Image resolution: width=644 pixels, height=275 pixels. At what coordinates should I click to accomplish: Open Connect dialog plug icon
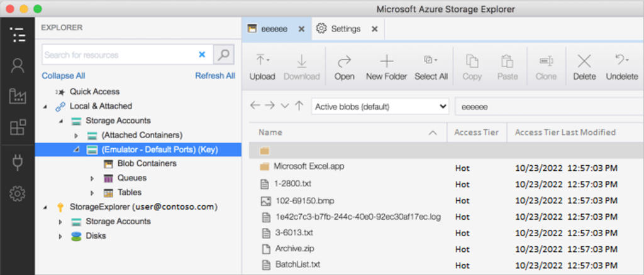[x=17, y=162]
